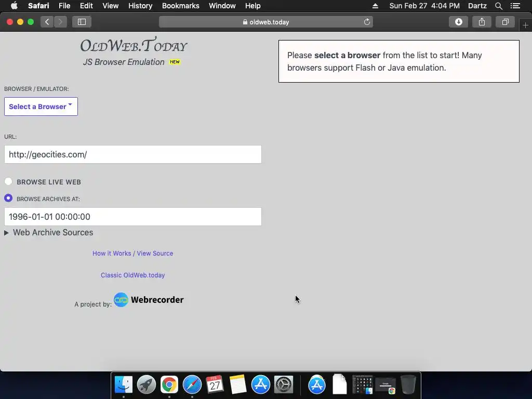Open the View menu
The image size is (532, 399).
(111, 6)
